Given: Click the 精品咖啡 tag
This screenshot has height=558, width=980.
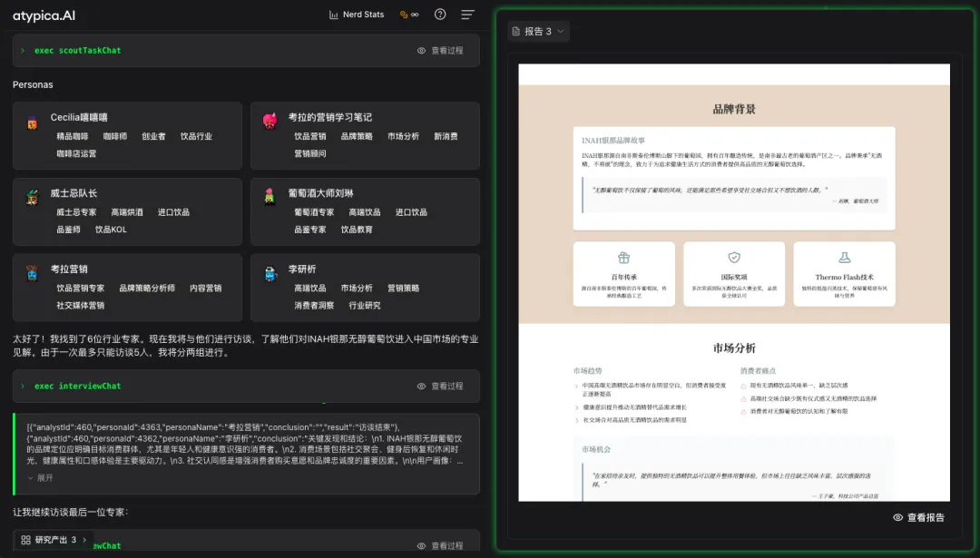Looking at the screenshot, I should [x=73, y=136].
